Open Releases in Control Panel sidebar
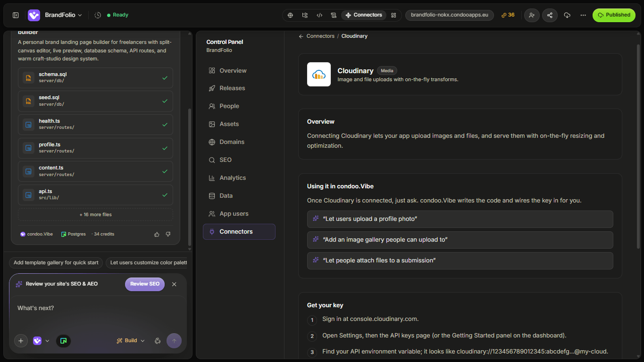The width and height of the screenshot is (644, 362). click(x=239, y=88)
